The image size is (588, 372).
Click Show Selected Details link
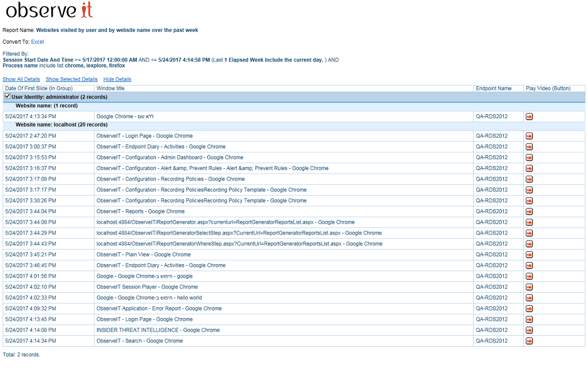point(71,79)
